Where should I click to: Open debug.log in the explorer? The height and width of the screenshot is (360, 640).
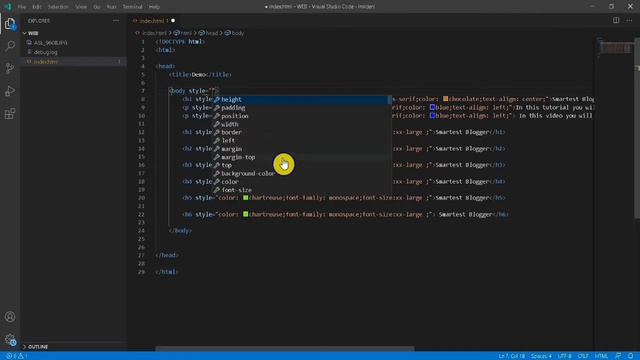(x=45, y=52)
